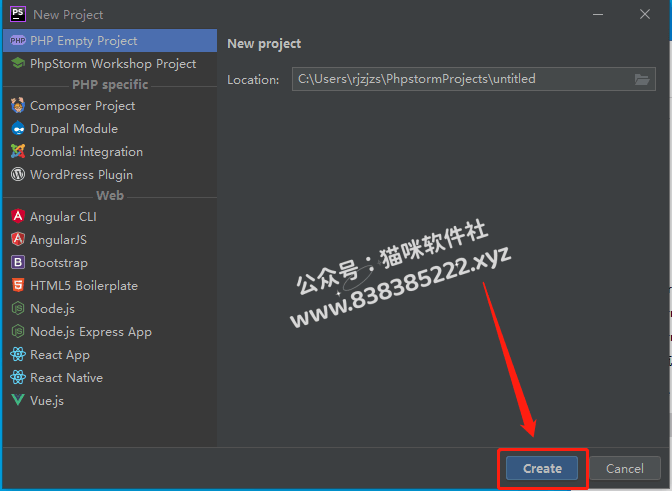Cancel the New Project dialog

tap(624, 468)
